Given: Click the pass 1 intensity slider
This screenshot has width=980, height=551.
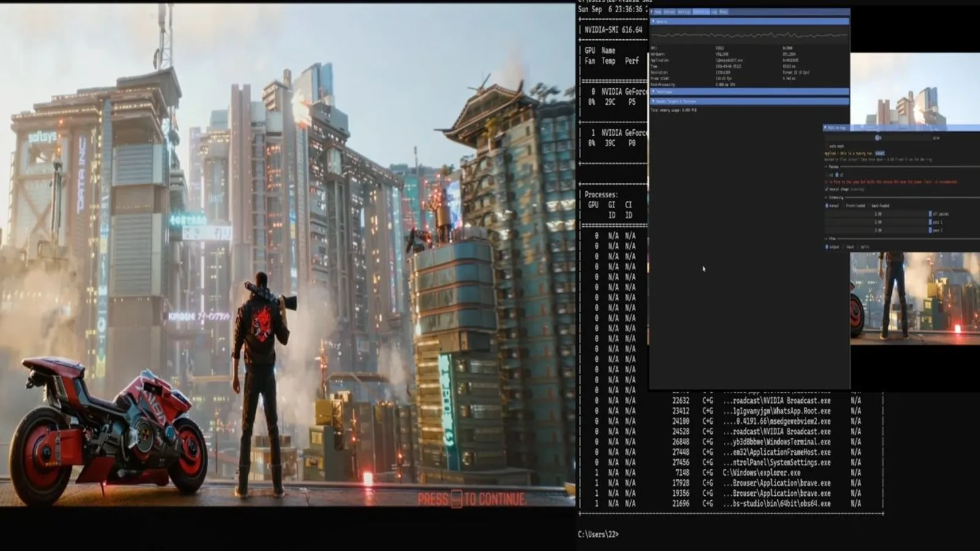Looking at the screenshot, I should click(x=878, y=222).
